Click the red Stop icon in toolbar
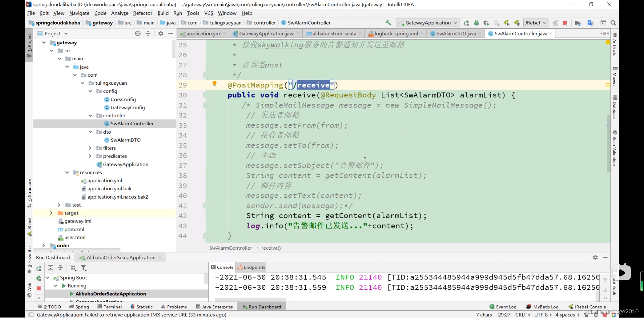The image size is (644, 318). pos(565,23)
